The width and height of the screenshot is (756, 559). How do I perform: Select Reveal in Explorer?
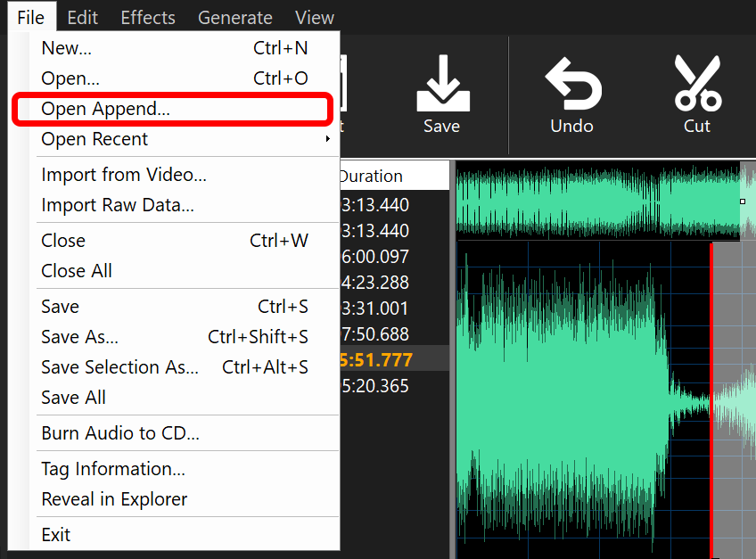click(176, 499)
